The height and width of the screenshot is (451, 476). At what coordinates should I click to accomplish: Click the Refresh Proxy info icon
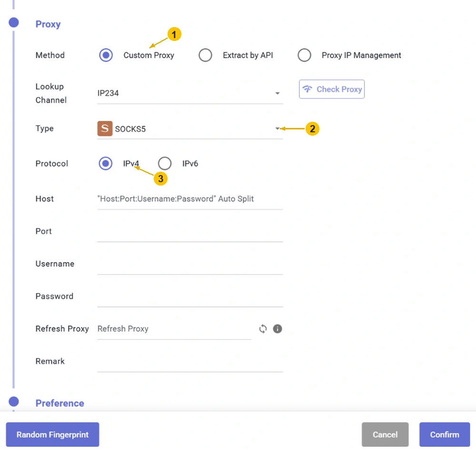(278, 329)
